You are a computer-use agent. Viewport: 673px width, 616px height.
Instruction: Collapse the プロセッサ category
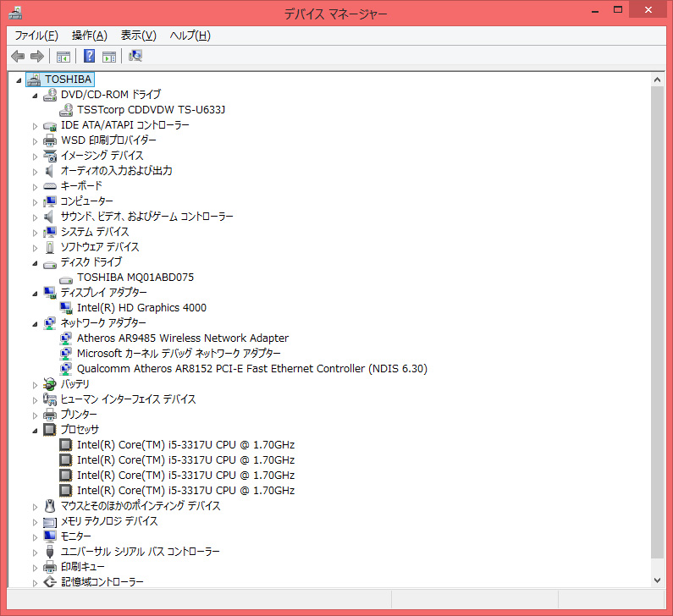click(35, 430)
